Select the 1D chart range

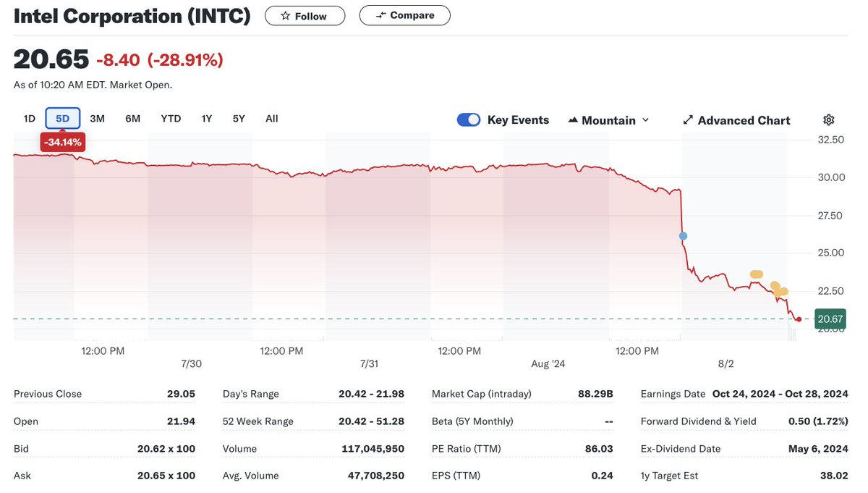click(x=30, y=119)
